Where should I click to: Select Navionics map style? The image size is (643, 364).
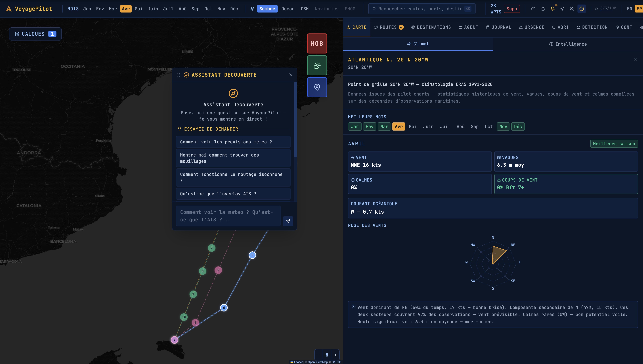[x=327, y=9]
